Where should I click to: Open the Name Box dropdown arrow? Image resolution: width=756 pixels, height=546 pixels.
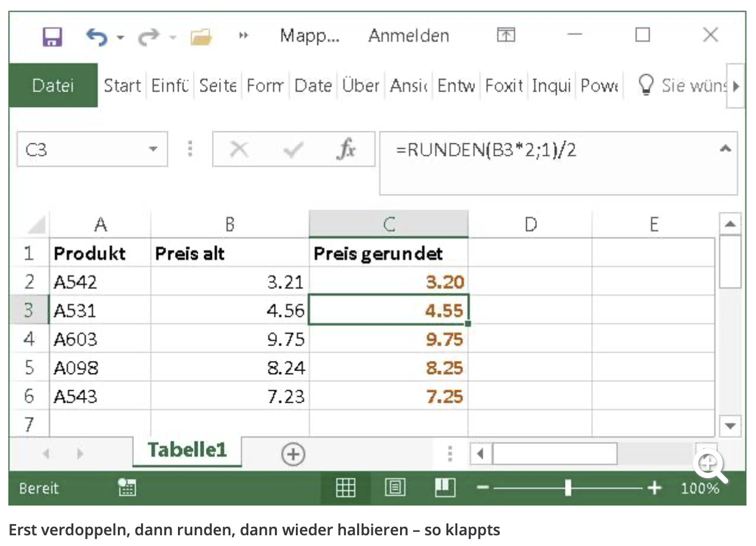point(154,149)
